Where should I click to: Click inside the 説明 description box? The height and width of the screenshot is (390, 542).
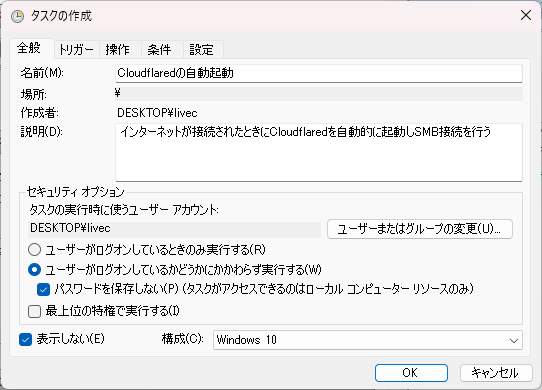[319, 152]
